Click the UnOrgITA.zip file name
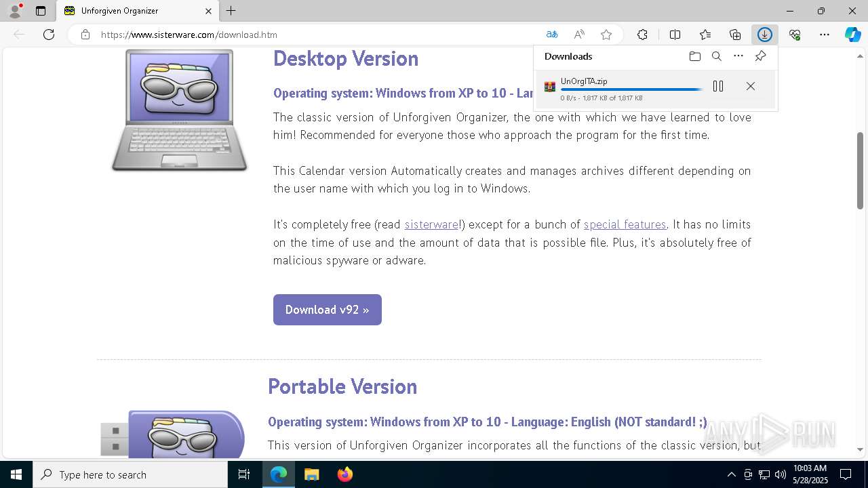This screenshot has width=868, height=488. [584, 81]
